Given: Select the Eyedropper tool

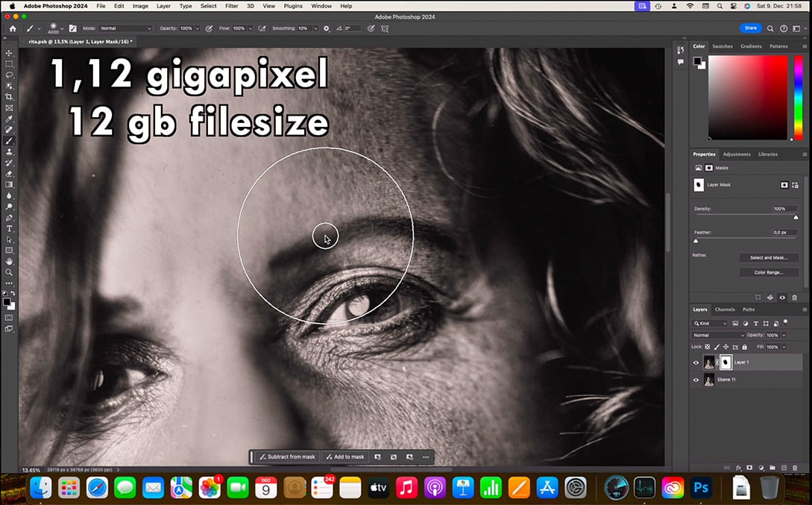Looking at the screenshot, I should [x=10, y=119].
